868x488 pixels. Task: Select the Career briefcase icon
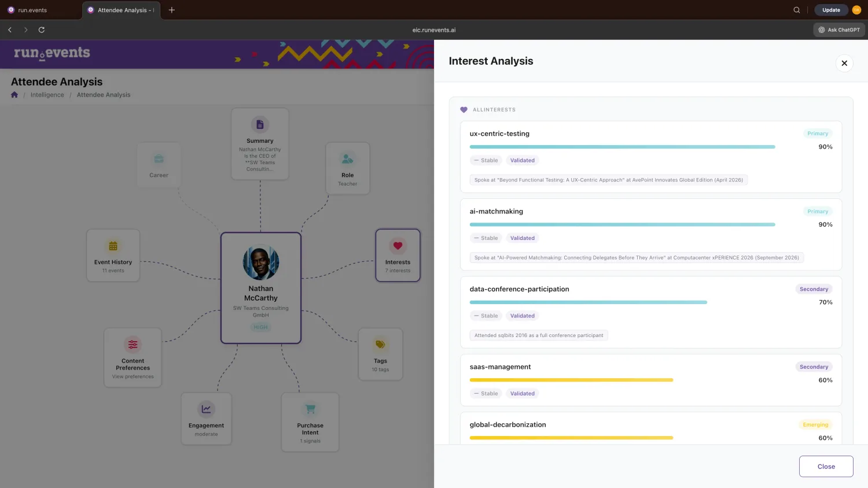click(159, 159)
